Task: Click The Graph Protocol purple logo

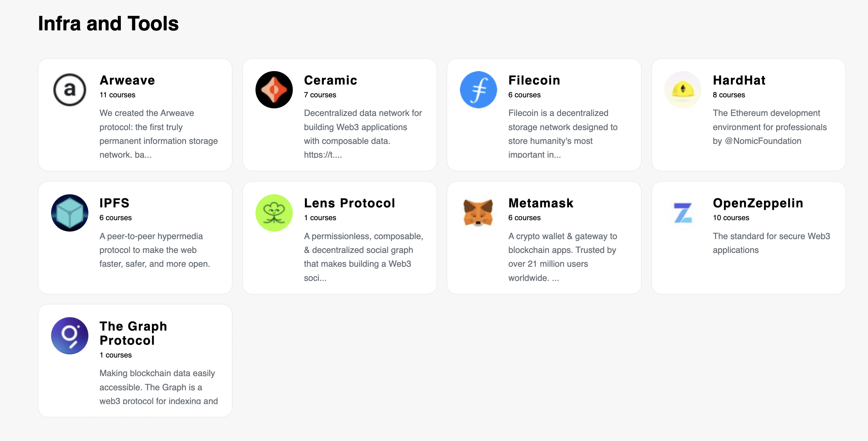Action: (x=70, y=336)
